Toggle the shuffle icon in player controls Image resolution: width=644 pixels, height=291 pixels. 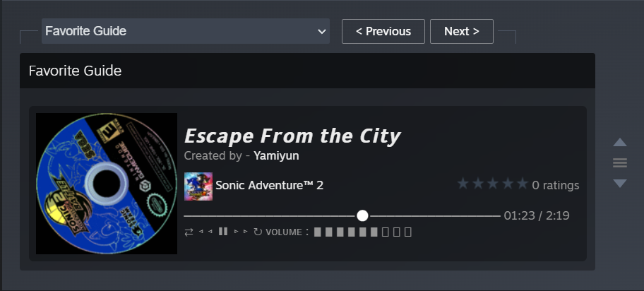[x=189, y=232]
